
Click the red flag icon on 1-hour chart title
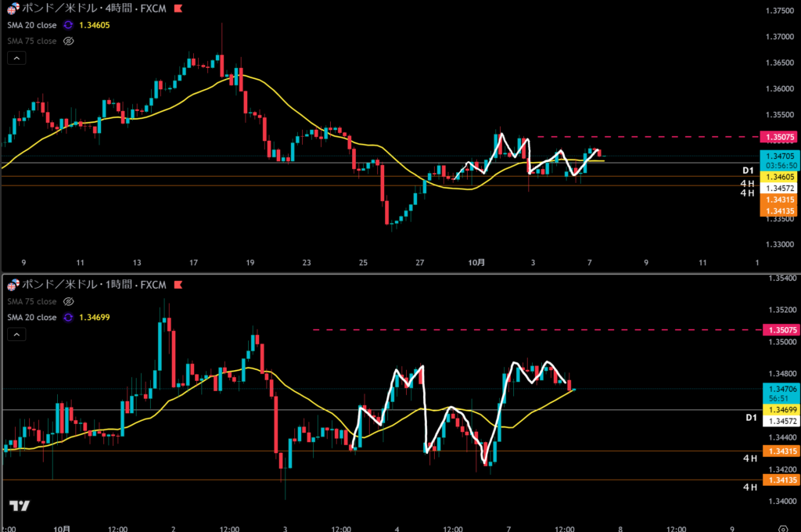pyautogui.click(x=178, y=283)
